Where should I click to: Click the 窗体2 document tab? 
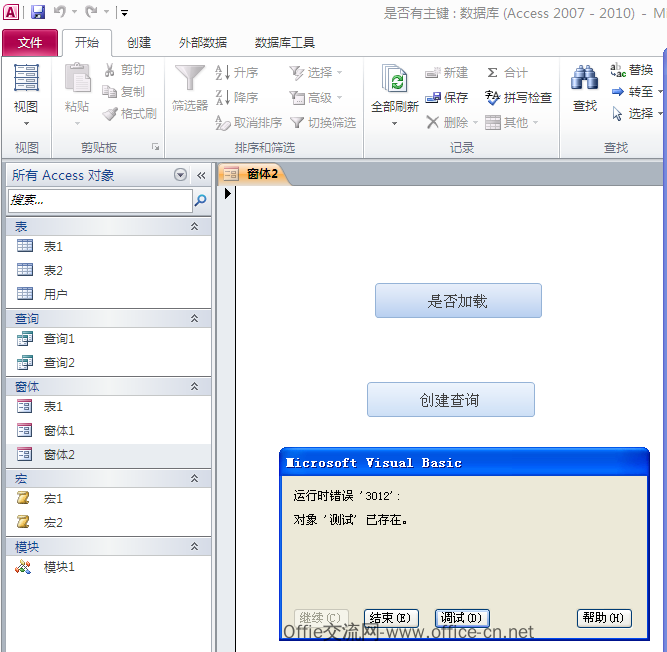tap(254, 174)
